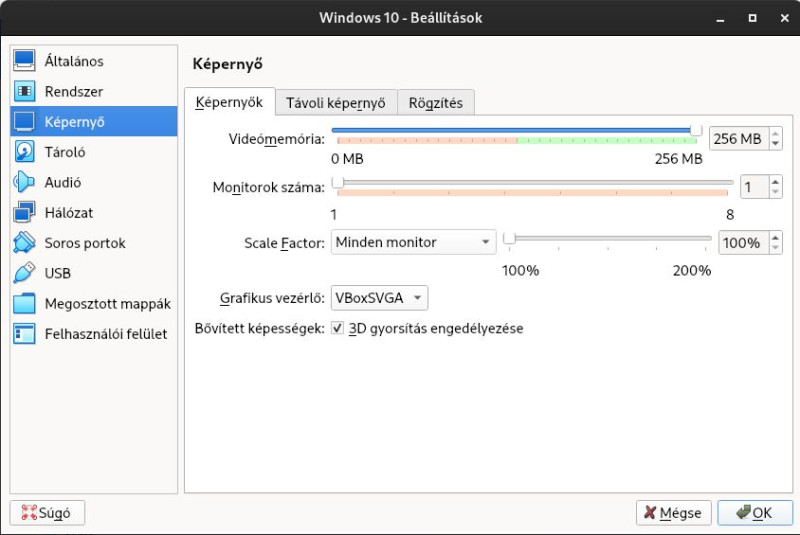The height and width of the screenshot is (535, 800).
Task: Increase monitor count with up arrow
Action: (x=776, y=182)
